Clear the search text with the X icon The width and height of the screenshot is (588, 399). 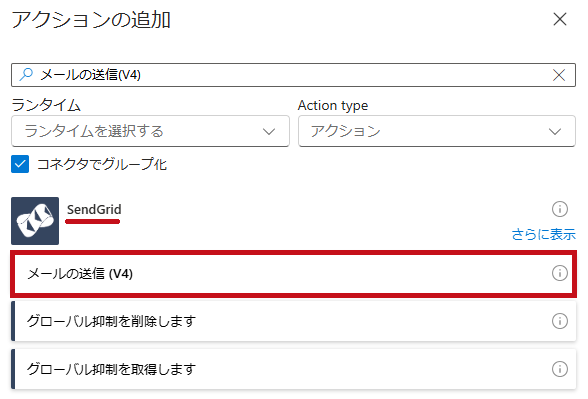point(559,75)
